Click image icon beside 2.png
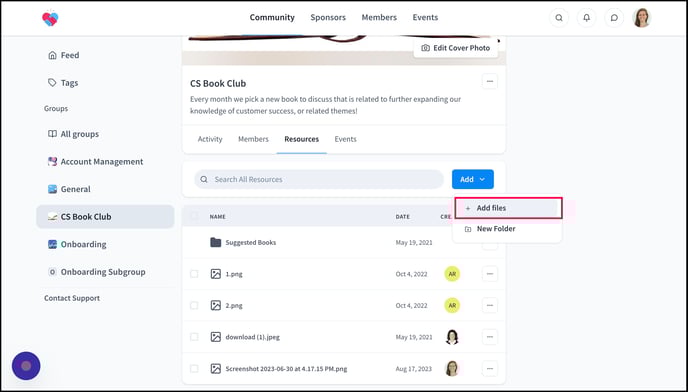The height and width of the screenshot is (392, 688). tap(215, 306)
